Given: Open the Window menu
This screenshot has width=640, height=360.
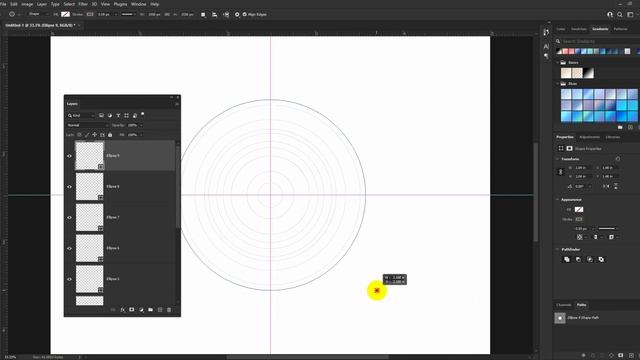Looking at the screenshot, I should pyautogui.click(x=138, y=4).
